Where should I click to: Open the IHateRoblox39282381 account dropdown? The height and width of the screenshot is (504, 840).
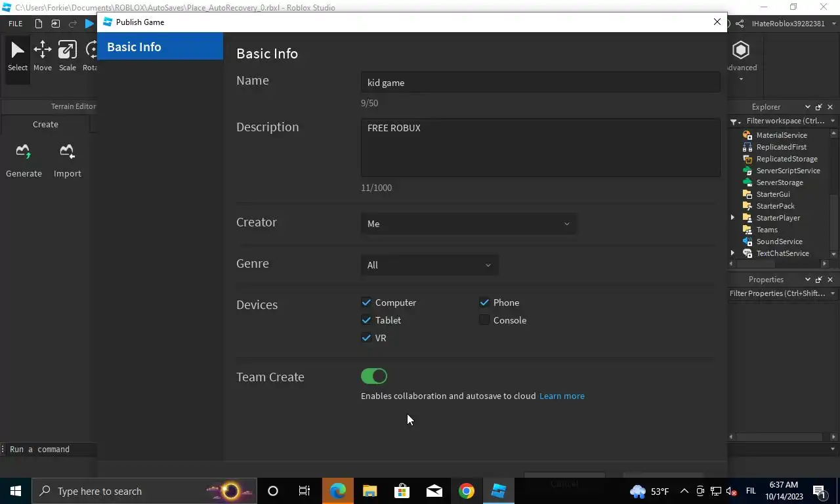pyautogui.click(x=833, y=24)
